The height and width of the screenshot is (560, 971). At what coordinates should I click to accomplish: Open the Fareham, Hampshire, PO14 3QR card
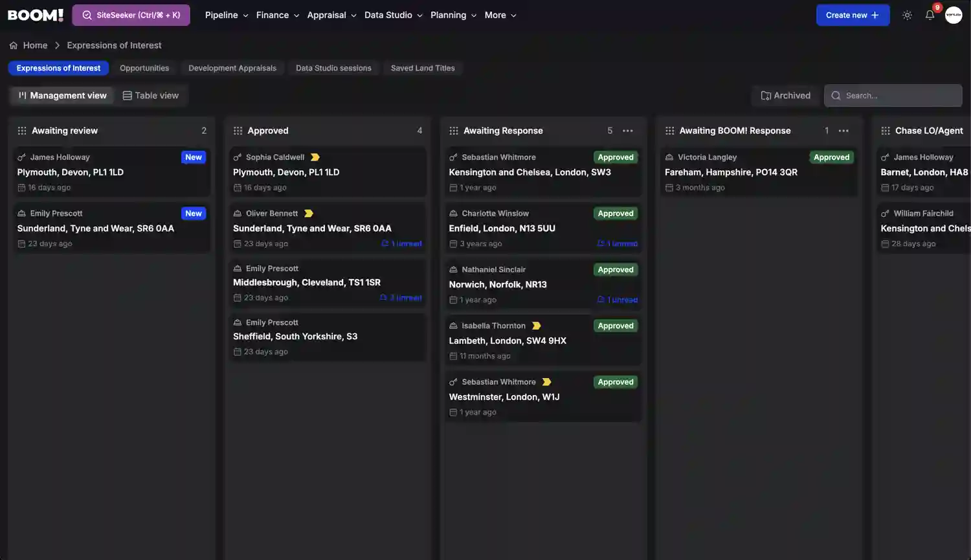(759, 172)
